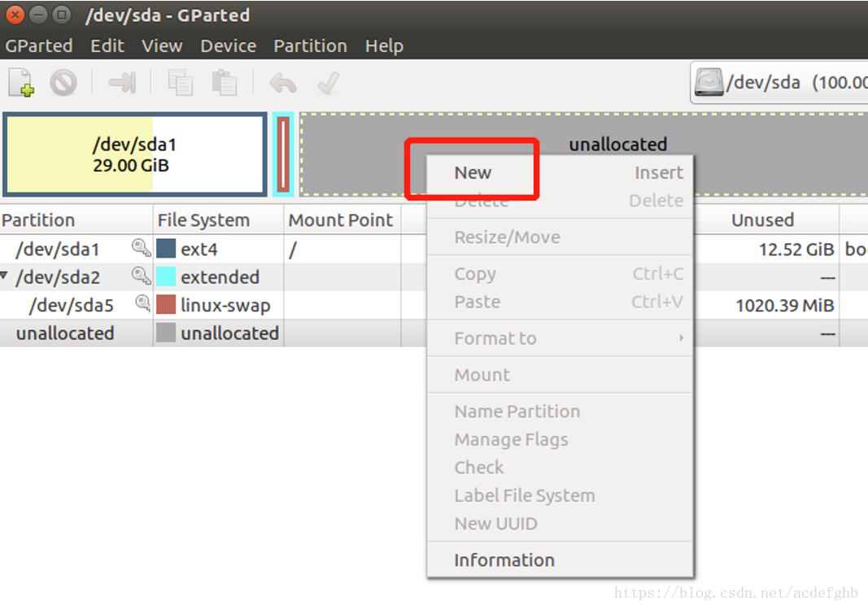Open the Partition menu
This screenshot has width=868, height=609.
click(310, 46)
